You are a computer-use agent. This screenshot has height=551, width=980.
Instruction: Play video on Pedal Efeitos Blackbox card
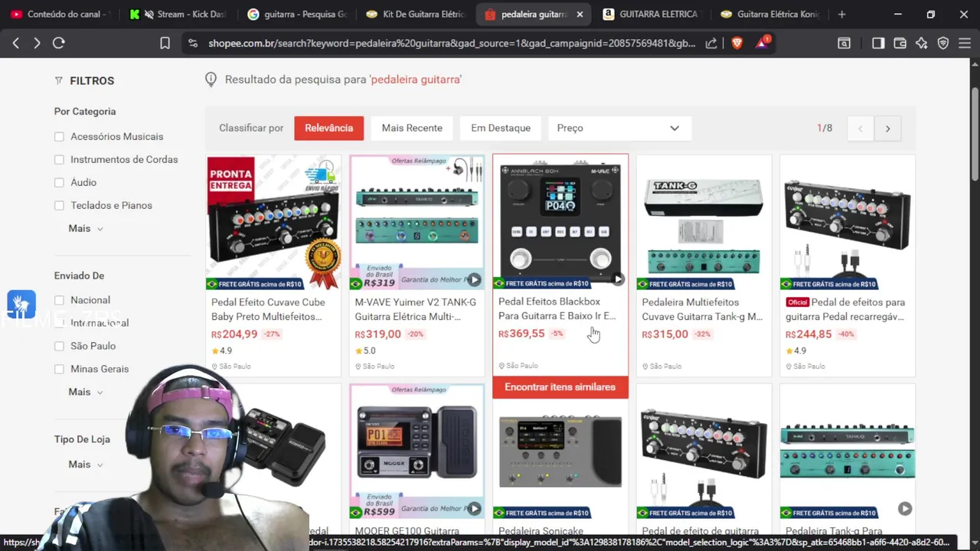[618, 279]
